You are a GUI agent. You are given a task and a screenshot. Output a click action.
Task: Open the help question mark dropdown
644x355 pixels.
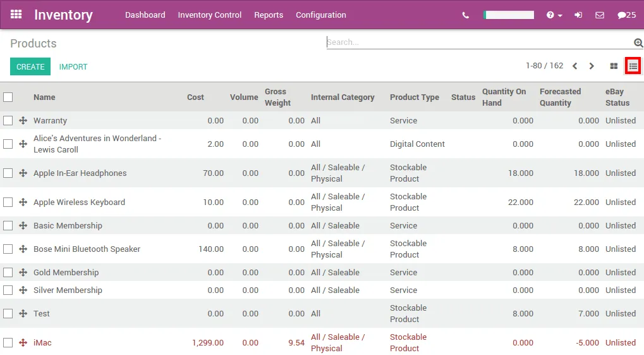point(554,15)
